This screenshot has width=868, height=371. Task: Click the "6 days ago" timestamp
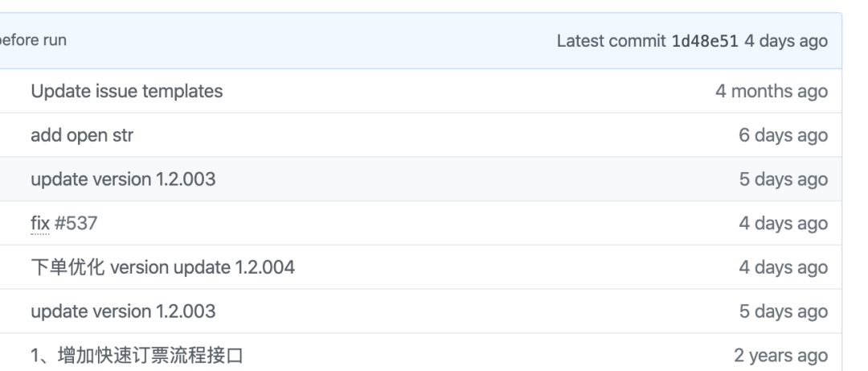tap(784, 135)
